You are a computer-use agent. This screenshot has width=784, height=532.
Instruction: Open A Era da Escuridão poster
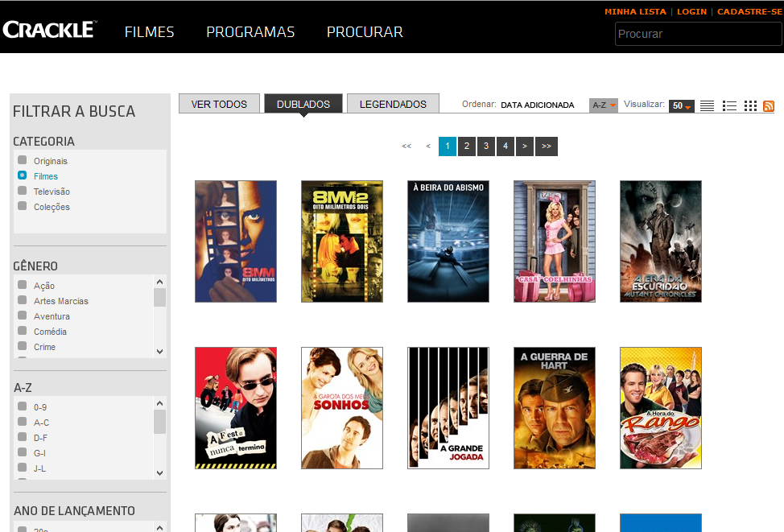(661, 241)
